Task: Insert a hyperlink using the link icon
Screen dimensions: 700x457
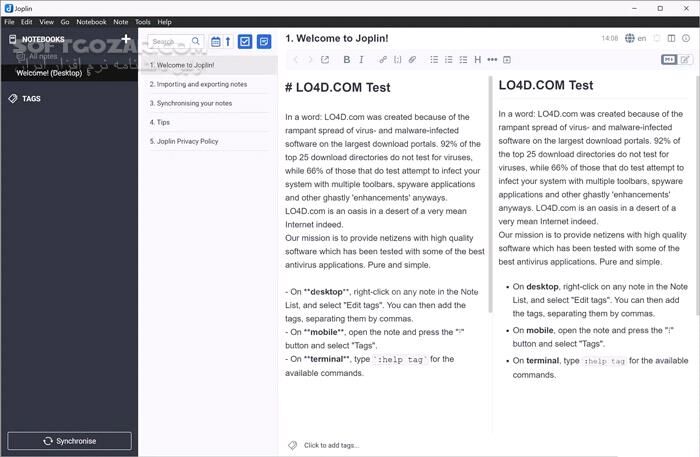Action: click(383, 60)
